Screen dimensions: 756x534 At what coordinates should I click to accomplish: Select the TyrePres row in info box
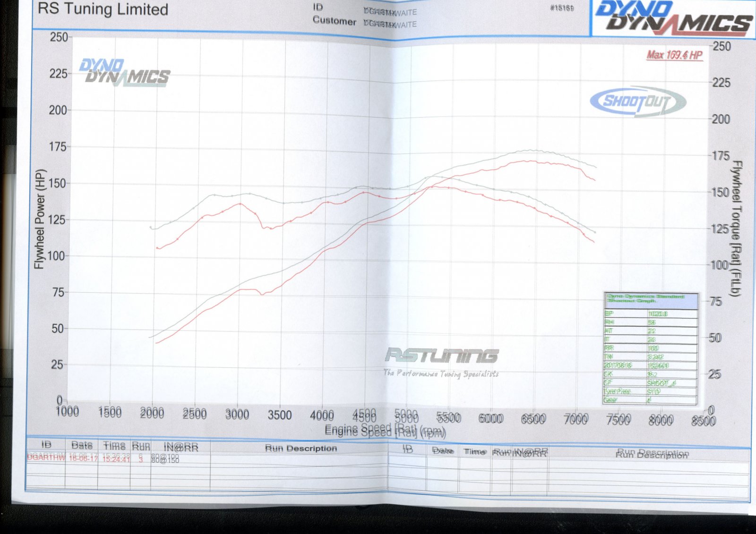click(650, 391)
